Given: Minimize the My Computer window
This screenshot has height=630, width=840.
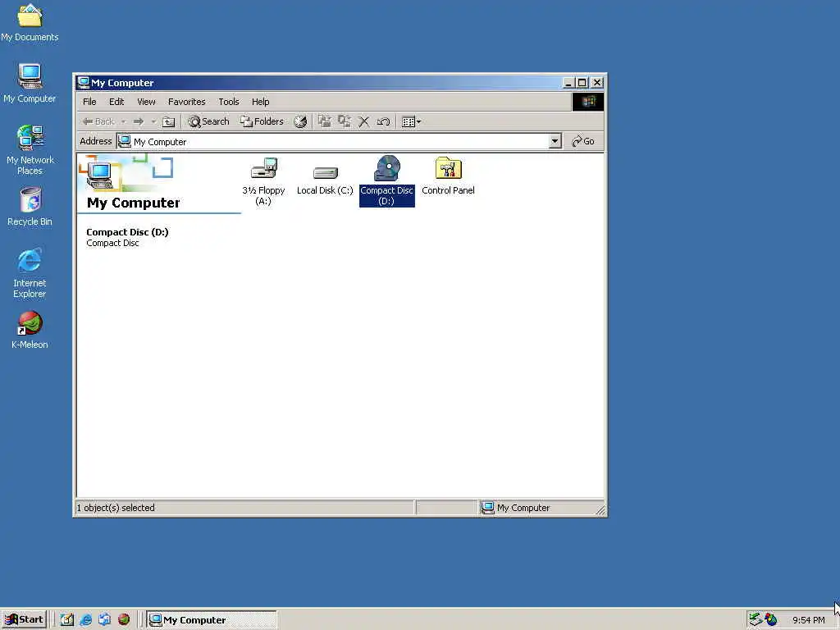Looking at the screenshot, I should pyautogui.click(x=569, y=83).
